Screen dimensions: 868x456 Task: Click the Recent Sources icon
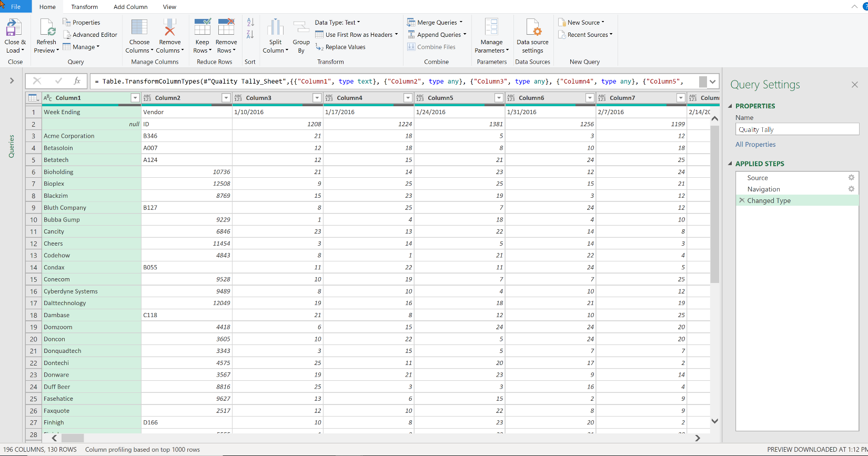click(562, 35)
